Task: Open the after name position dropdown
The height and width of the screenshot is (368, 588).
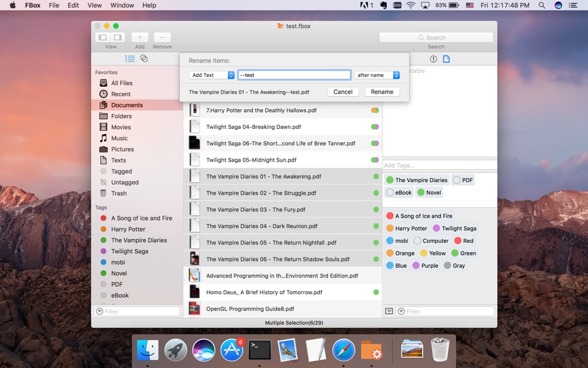Action: [x=377, y=75]
